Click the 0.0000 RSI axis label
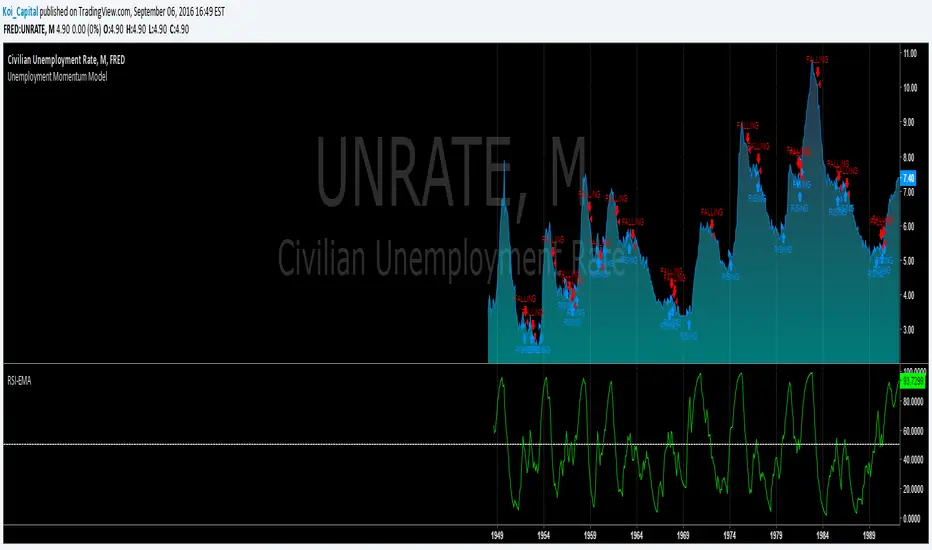The height and width of the screenshot is (550, 932). click(912, 518)
